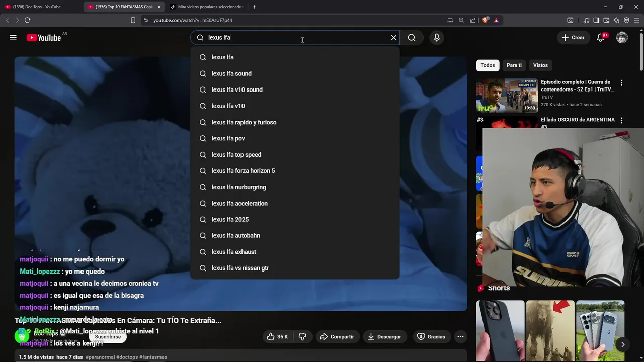Go to the YouTube home logo
The width and height of the screenshot is (644, 362).
point(44,38)
